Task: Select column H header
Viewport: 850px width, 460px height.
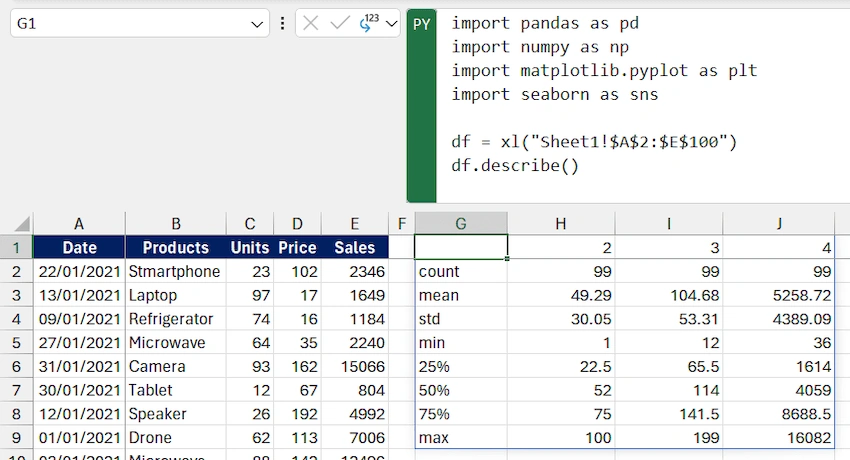Action: click(561, 224)
